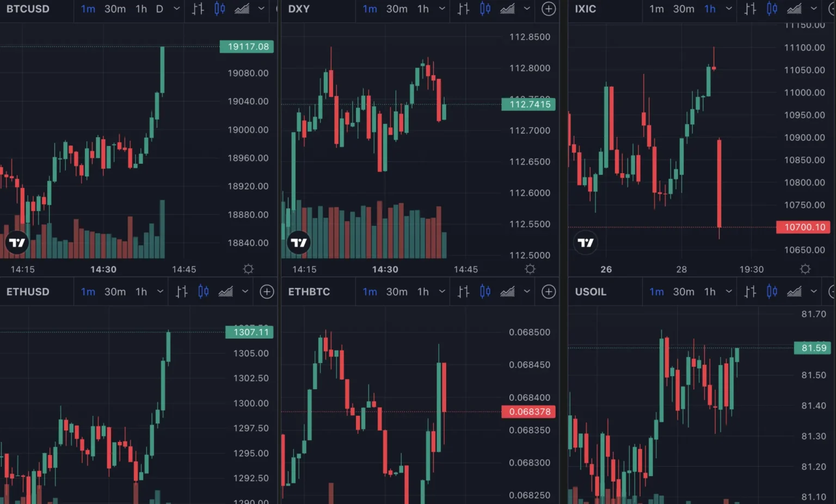Screen dimensions: 836x504
Task: Open compare symbols in BTCUSD chart
Action: coord(198,9)
